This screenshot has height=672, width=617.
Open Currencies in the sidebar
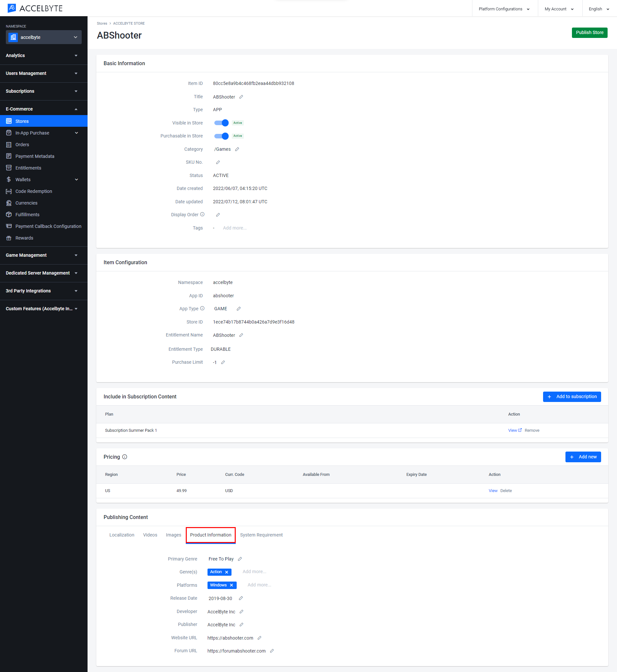(44, 203)
